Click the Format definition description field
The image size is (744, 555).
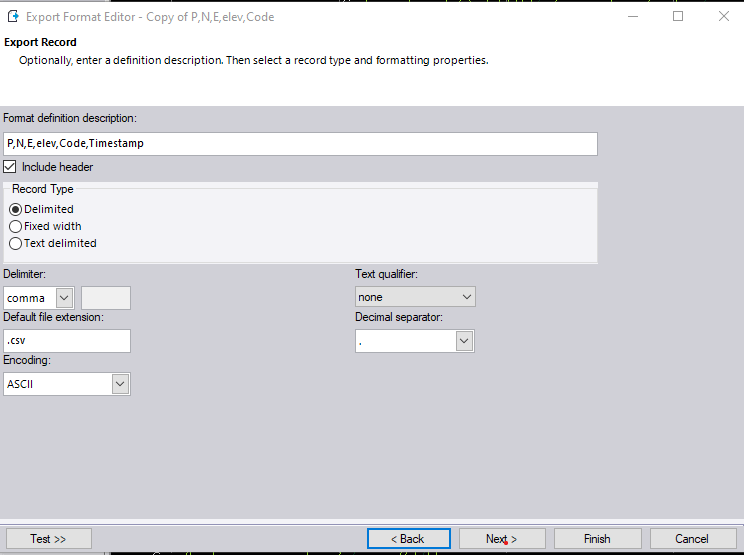point(300,144)
